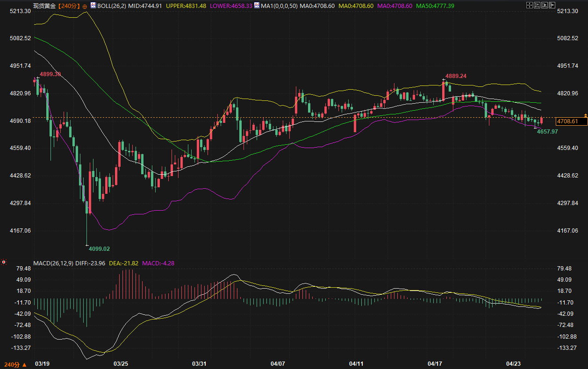Click the jump-to-latest arrow icon
The width and height of the screenshot is (588, 369).
[552, 5]
